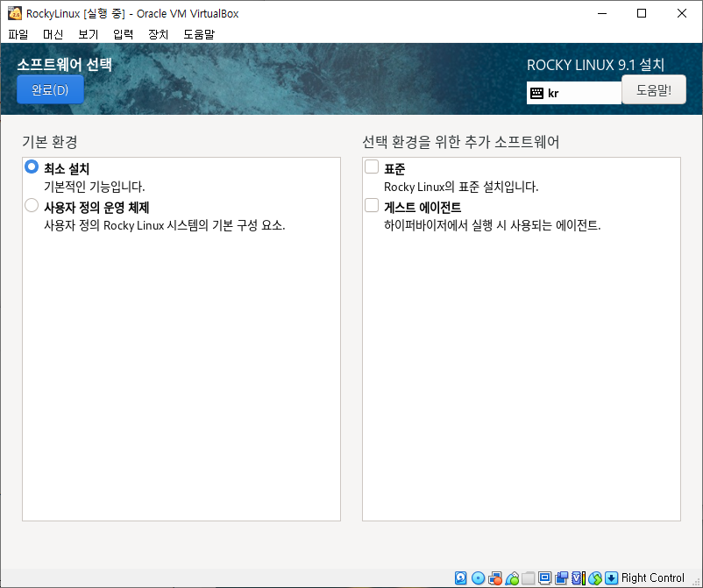Click the Rocky Linux의 표준 설치입니다. text
703x588 pixels.
pyautogui.click(x=461, y=187)
